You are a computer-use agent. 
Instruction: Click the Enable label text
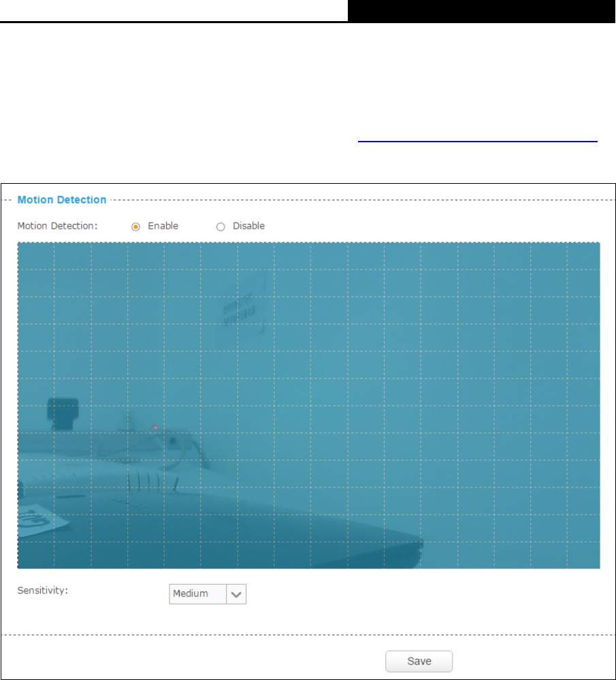[x=163, y=226]
